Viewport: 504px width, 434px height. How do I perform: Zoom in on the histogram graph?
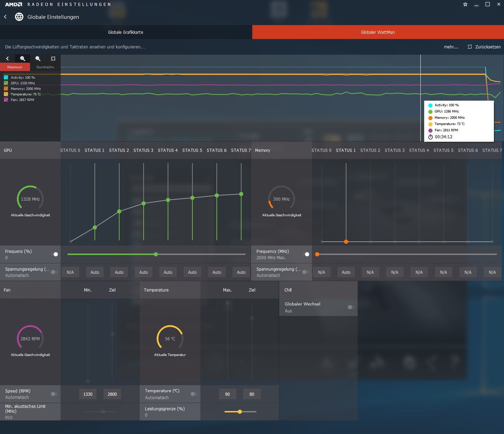[x=23, y=59]
